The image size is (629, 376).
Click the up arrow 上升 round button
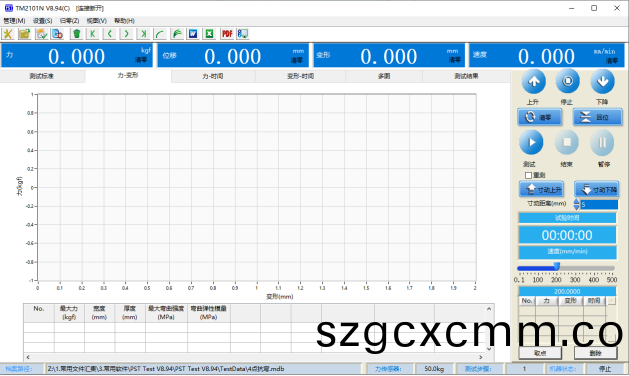pyautogui.click(x=534, y=81)
